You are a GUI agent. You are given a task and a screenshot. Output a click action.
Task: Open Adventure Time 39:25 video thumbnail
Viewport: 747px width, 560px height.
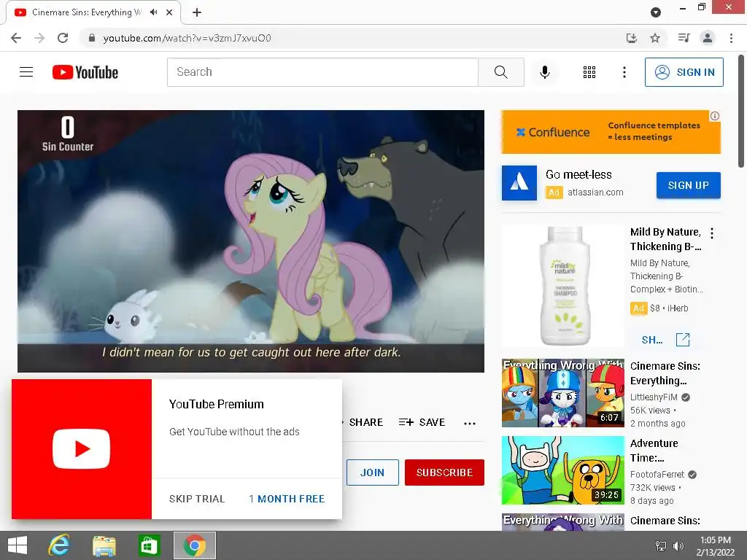pyautogui.click(x=562, y=470)
